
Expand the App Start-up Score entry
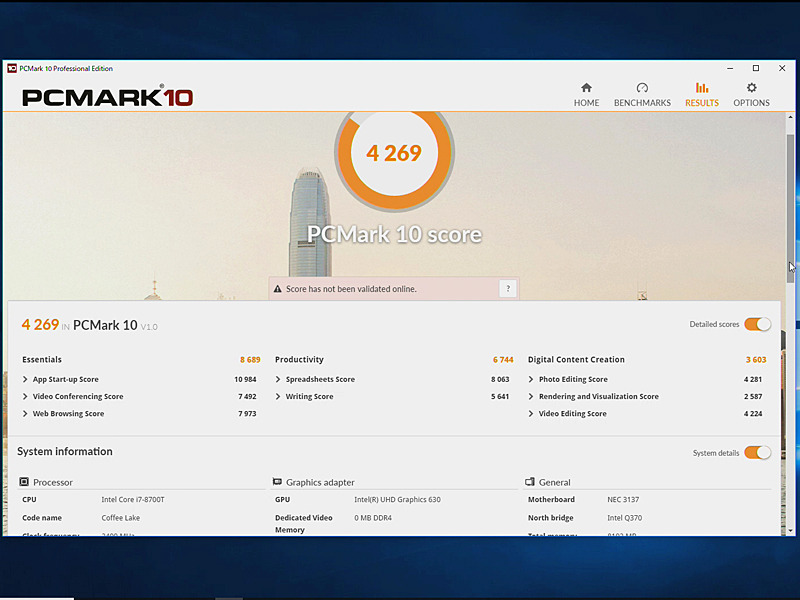coord(24,379)
